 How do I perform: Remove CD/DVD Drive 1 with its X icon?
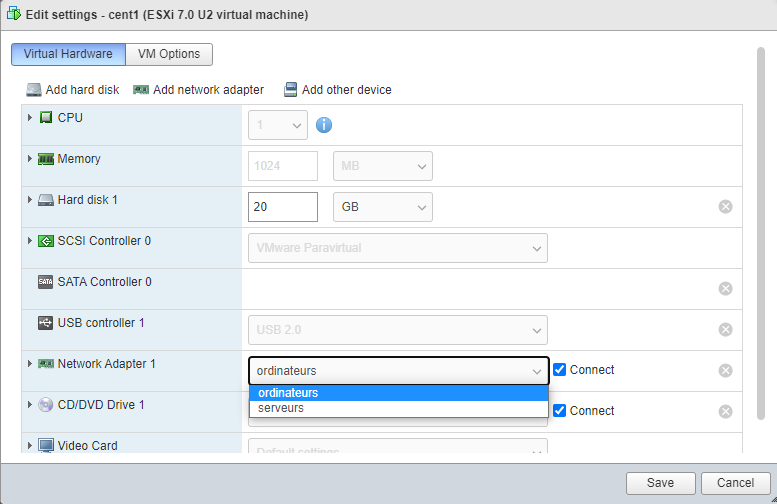pyautogui.click(x=725, y=411)
